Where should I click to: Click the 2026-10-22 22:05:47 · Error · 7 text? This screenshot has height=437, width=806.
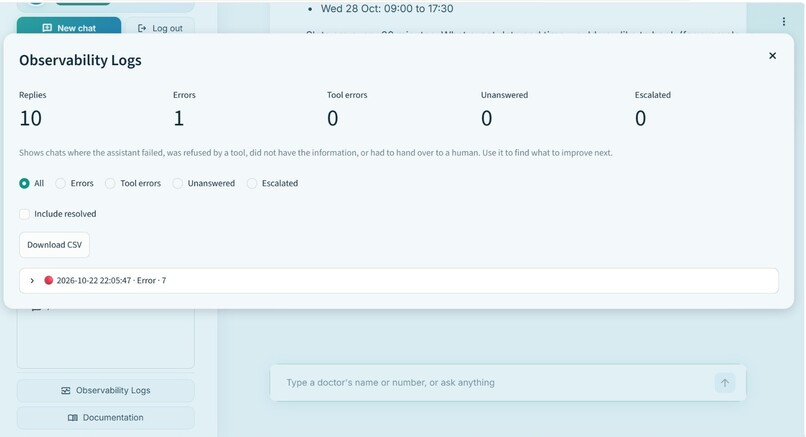point(111,280)
